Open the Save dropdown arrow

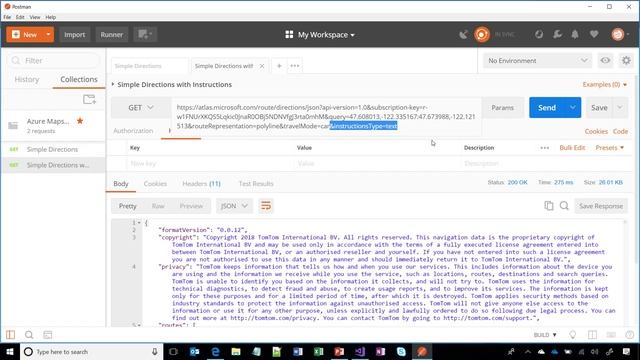(620, 108)
